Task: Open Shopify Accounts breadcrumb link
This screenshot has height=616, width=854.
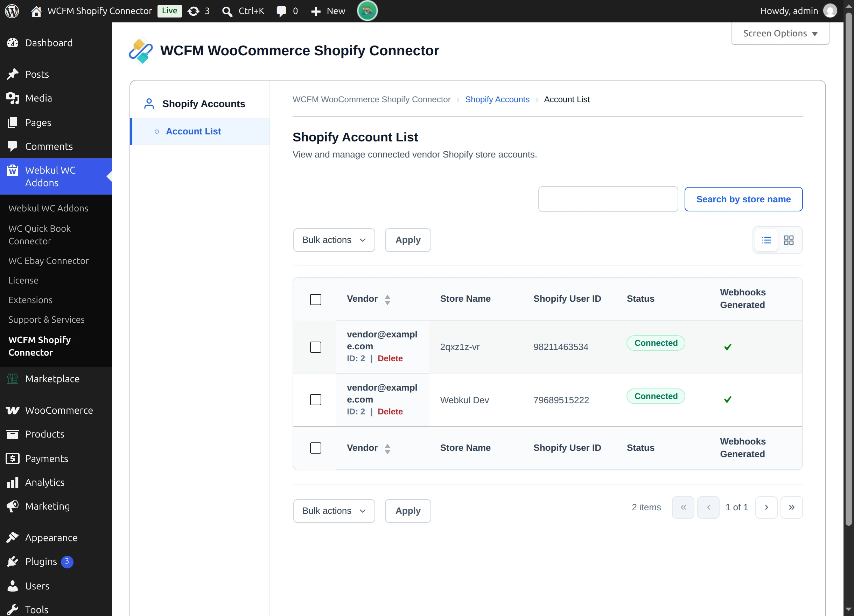Action: 497,99
